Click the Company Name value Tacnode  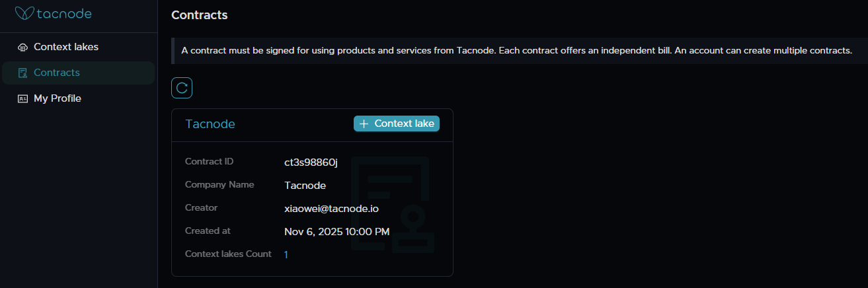305,185
